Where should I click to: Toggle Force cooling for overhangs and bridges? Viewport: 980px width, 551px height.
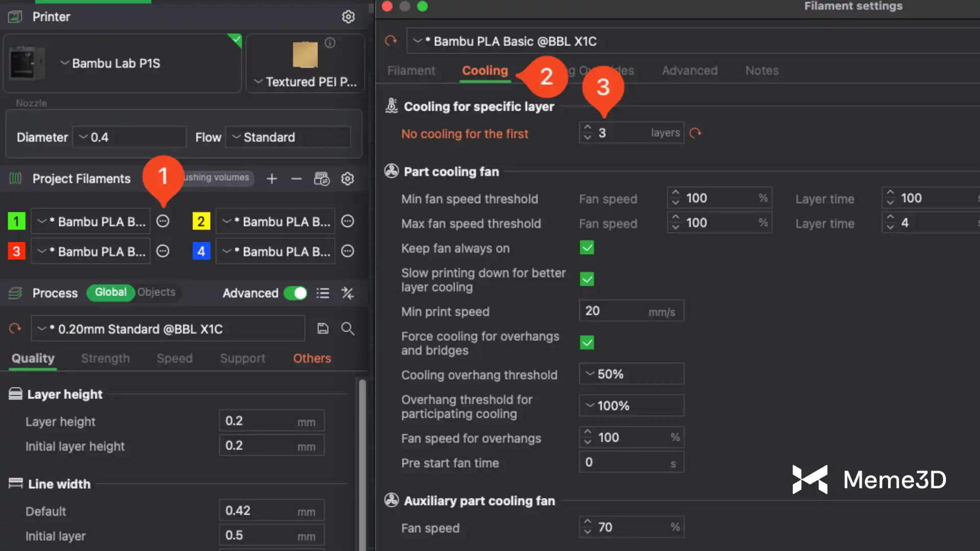(587, 342)
